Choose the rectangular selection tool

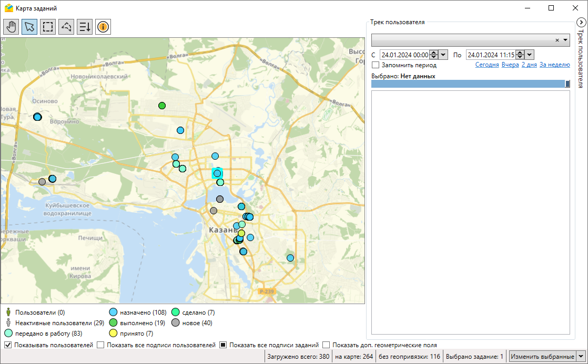click(x=48, y=27)
